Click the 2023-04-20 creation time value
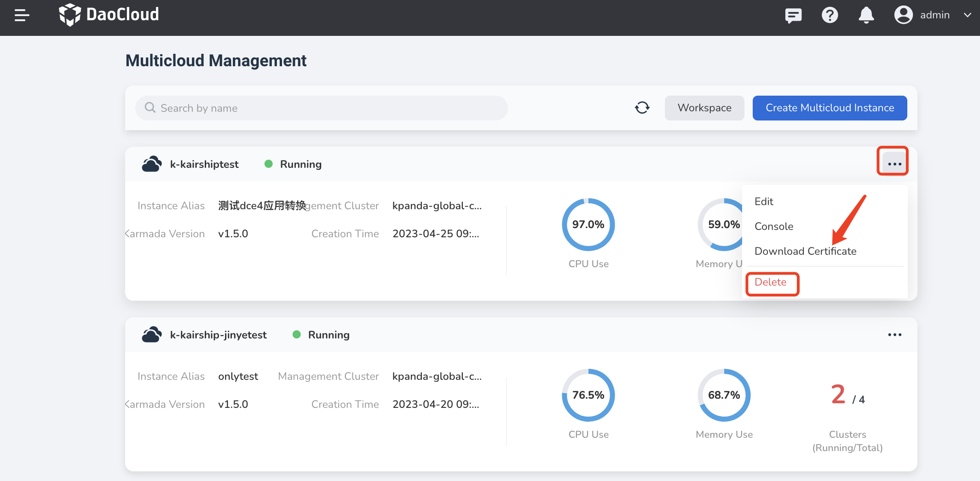The image size is (980, 481). [x=435, y=404]
